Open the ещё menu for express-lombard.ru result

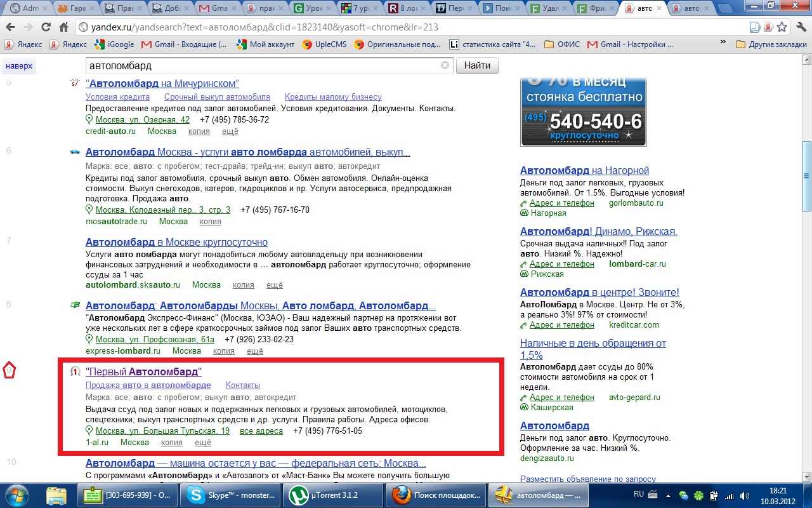254,351
